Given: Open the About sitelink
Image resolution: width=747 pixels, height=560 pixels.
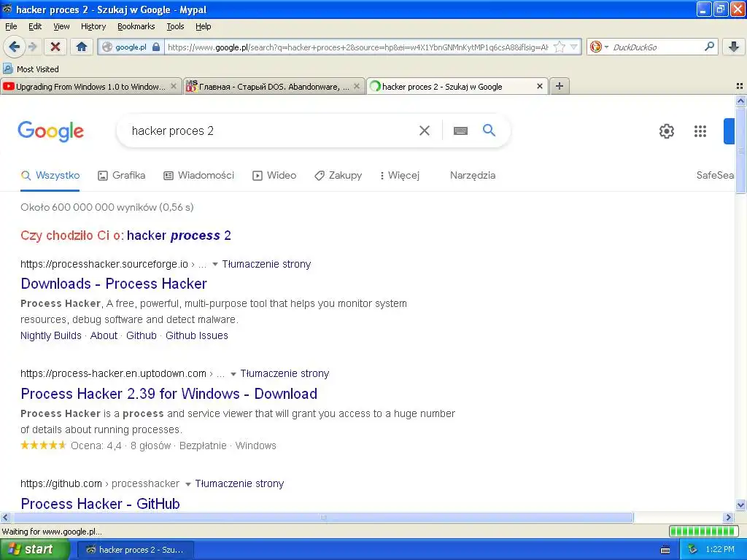Looking at the screenshot, I should coord(104,335).
